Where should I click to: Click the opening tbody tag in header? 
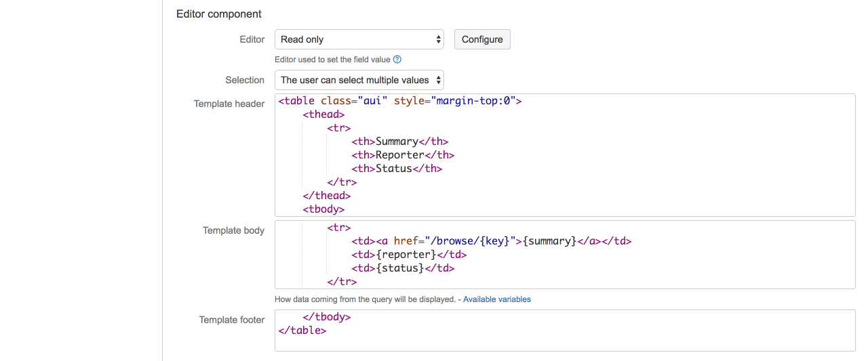tap(323, 209)
